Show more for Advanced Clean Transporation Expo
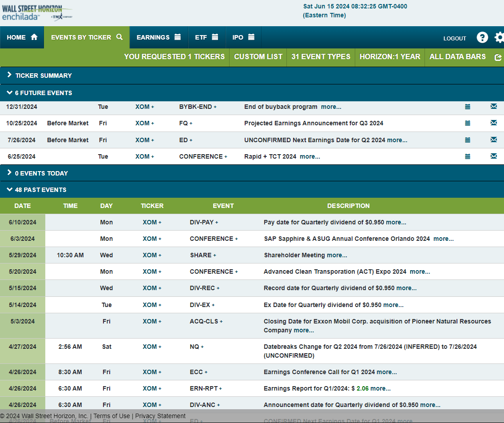Viewport: 504px width, 423px height. coord(420,271)
